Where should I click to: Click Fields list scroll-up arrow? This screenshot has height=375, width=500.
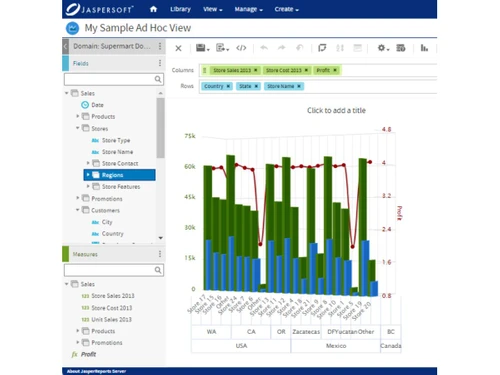[160, 93]
